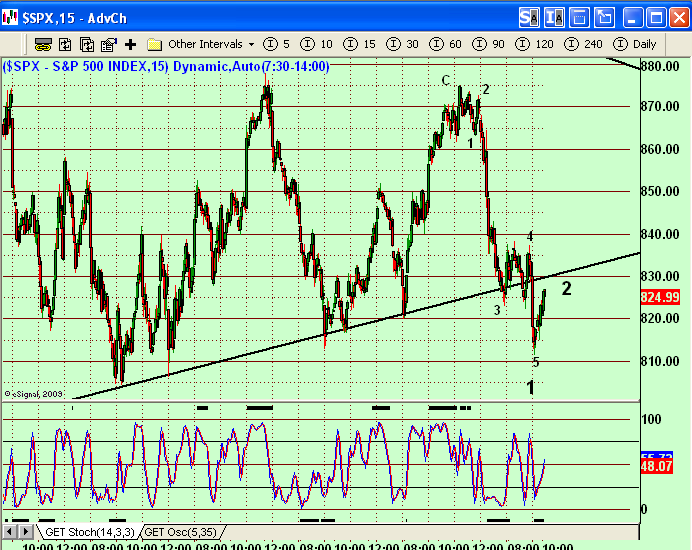Click the tab scroll right arrow

click(26, 532)
